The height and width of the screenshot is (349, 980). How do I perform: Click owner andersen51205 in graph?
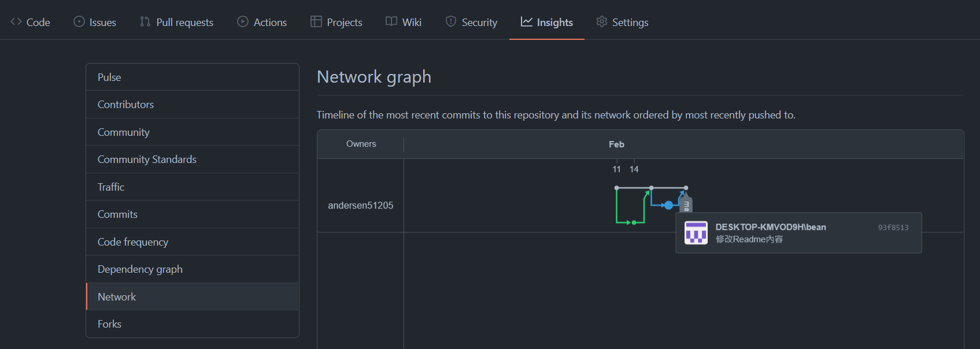pos(361,205)
